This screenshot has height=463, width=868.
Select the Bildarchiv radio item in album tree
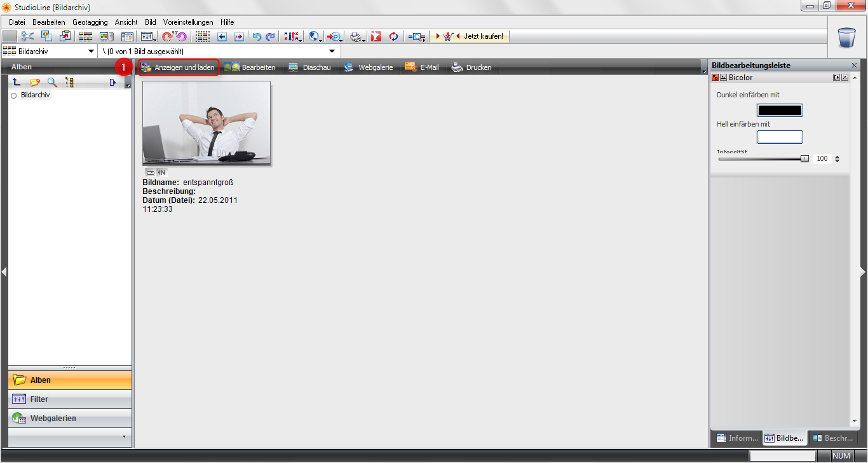click(x=14, y=95)
